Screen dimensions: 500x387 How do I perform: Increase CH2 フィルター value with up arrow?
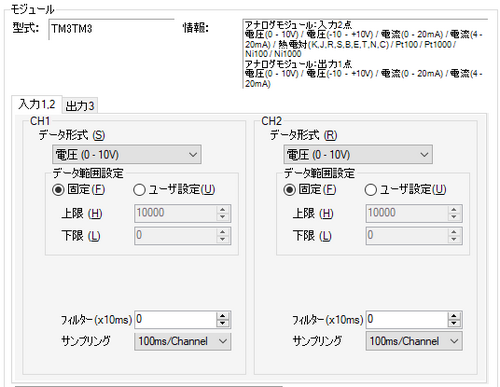pyautogui.click(x=454, y=316)
